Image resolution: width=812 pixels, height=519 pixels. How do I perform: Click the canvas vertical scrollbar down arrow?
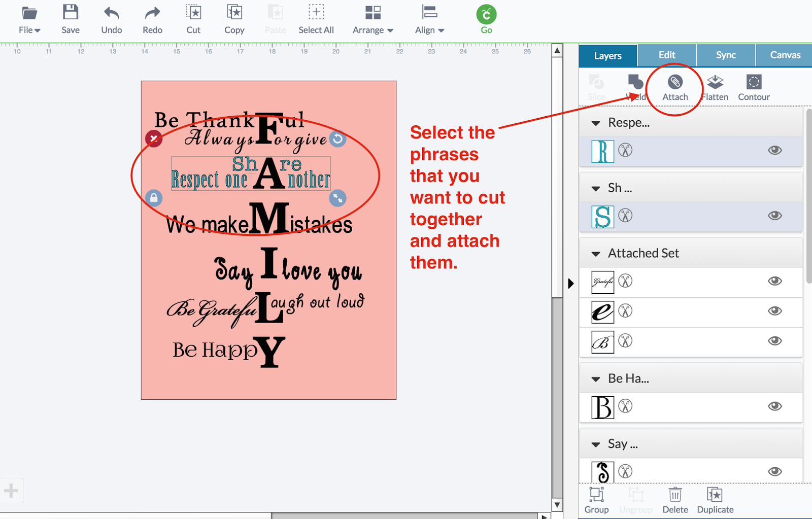557,505
